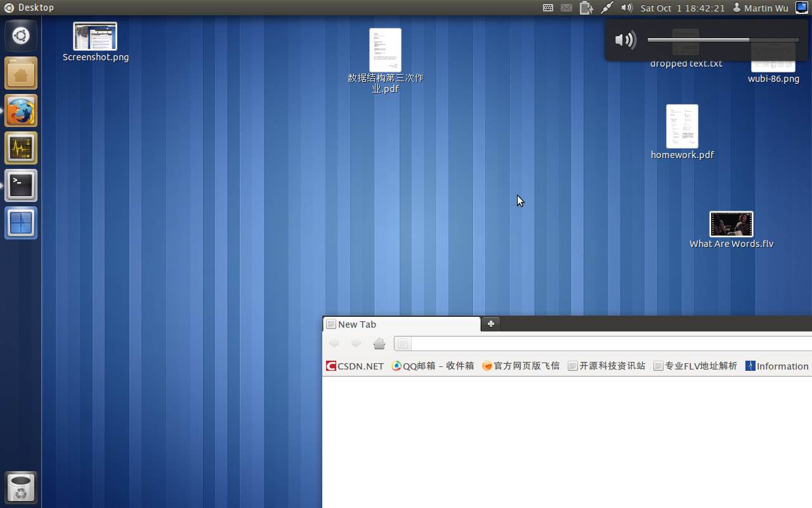Open Home Folder from the launcher
Screen dimensions: 812x508
pos(21,74)
